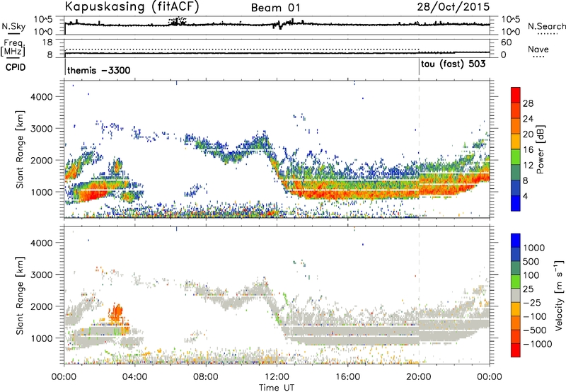Click the 12:00 time axis tick label
Image resolution: width=566 pixels, height=392 pixels.
(x=277, y=377)
